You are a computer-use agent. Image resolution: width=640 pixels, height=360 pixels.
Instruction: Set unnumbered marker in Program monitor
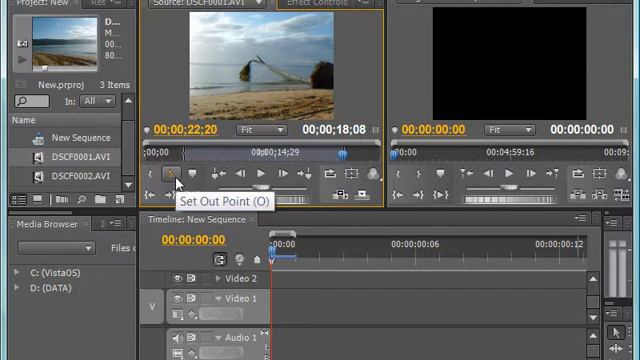(x=440, y=174)
